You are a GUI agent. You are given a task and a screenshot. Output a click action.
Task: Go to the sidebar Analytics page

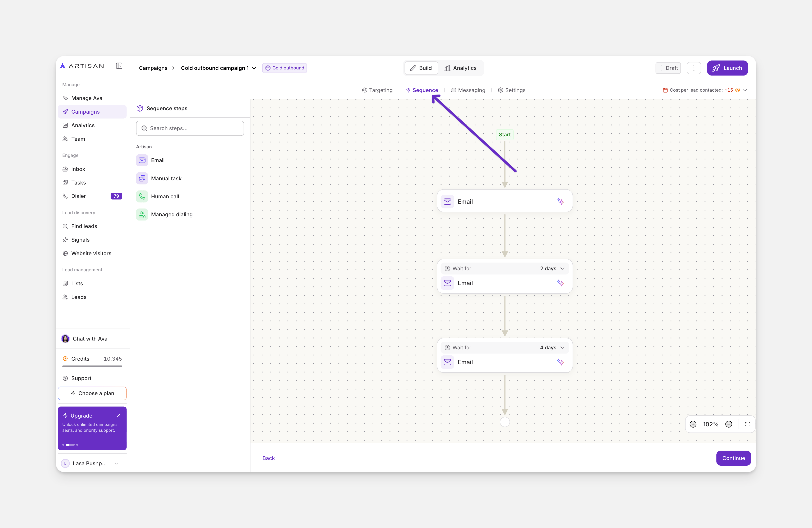92,126
